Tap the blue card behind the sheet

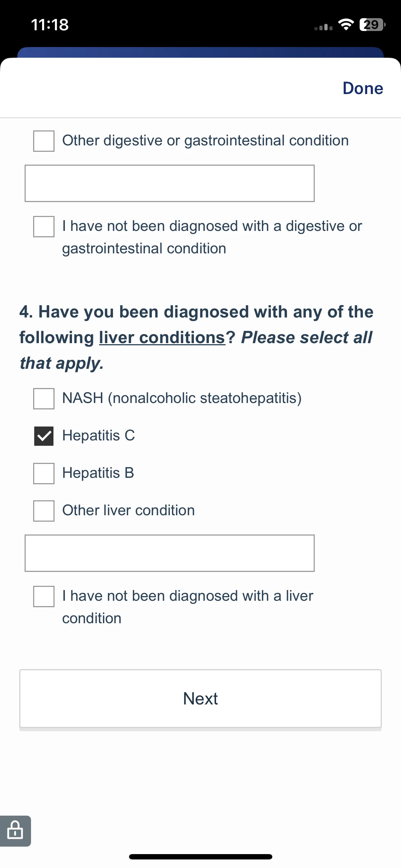coord(200,52)
